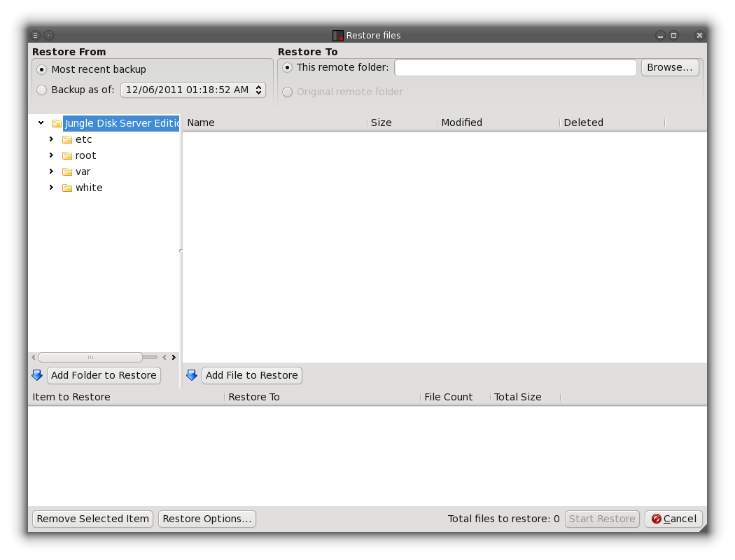Click the var folder icon
Screen dimensions: 735x560
67,171
